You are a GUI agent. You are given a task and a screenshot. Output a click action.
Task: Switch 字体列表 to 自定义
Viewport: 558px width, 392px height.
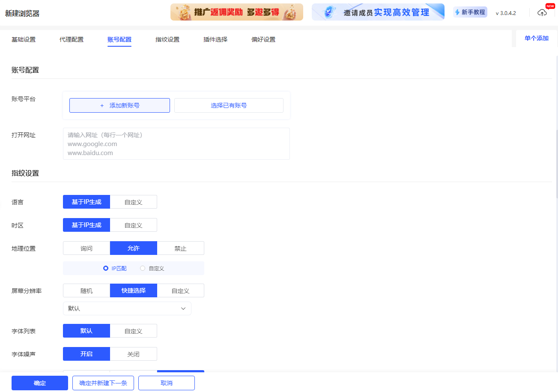(x=133, y=331)
